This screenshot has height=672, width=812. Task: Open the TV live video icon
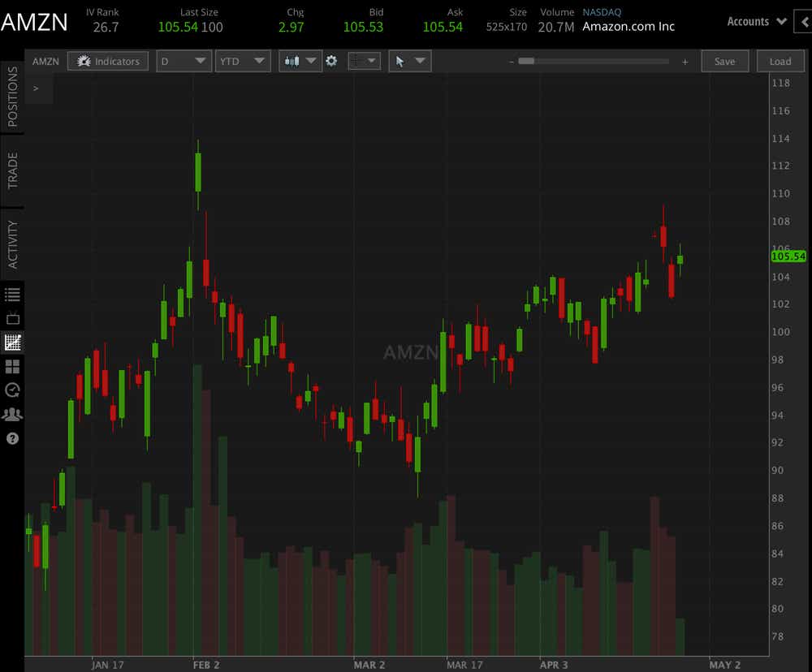(x=12, y=318)
